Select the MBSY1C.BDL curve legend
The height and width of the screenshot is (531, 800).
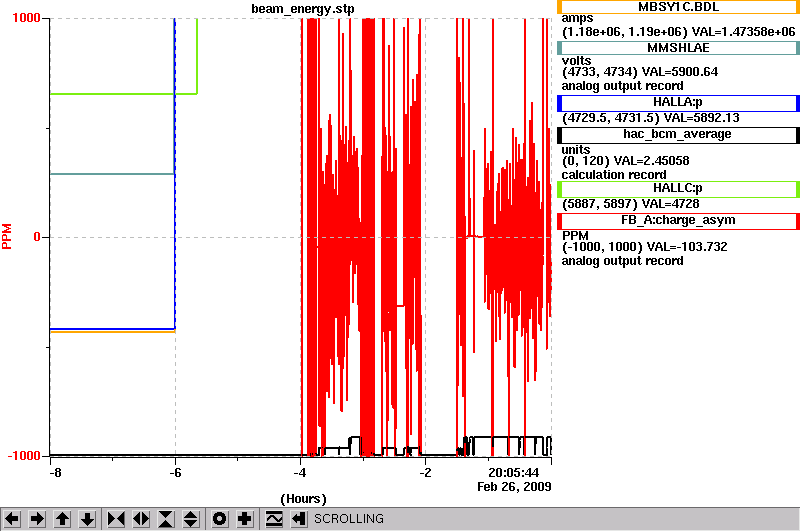pos(678,7)
